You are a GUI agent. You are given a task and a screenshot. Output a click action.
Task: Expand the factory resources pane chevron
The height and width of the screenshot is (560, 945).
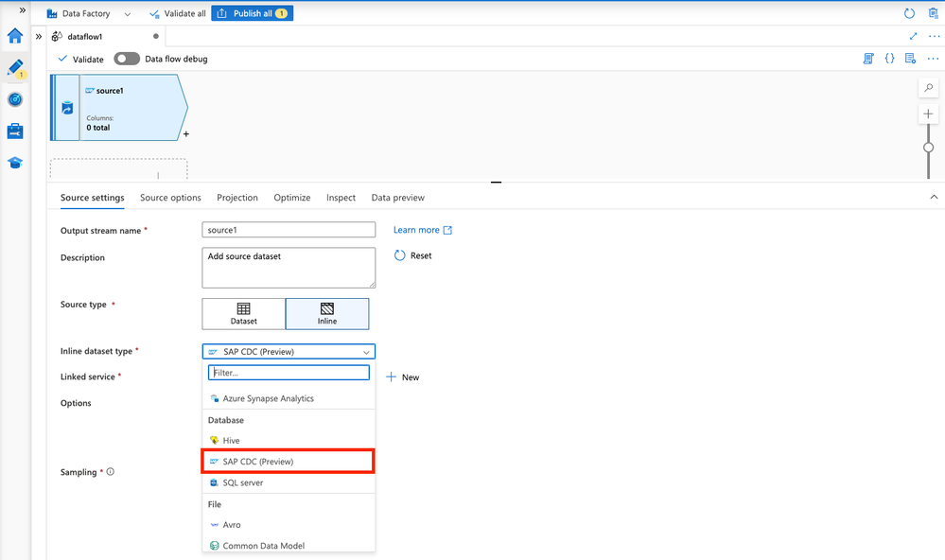[39, 37]
